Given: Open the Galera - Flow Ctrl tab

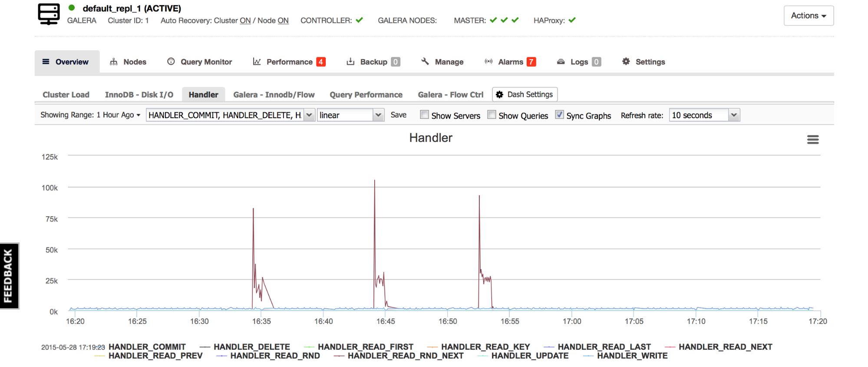Looking at the screenshot, I should tap(450, 95).
